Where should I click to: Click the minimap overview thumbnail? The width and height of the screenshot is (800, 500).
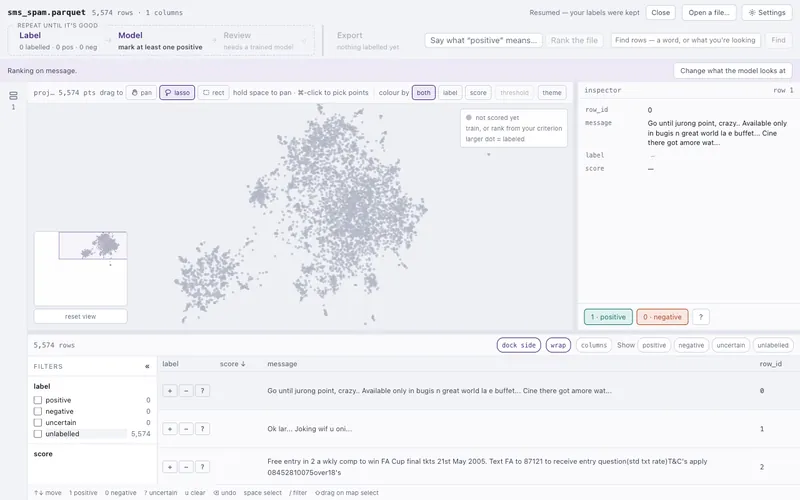(81, 268)
